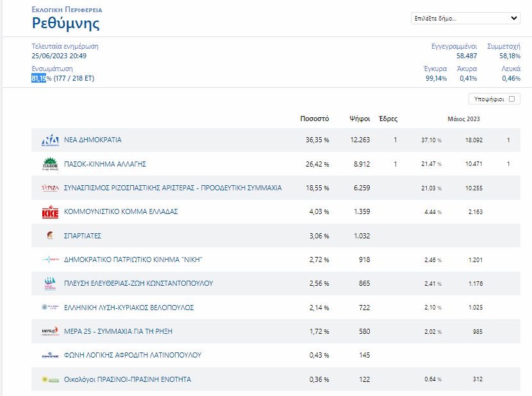The image size is (532, 396).
Task: Click the Ψήφοι column header
Action: click(360, 119)
